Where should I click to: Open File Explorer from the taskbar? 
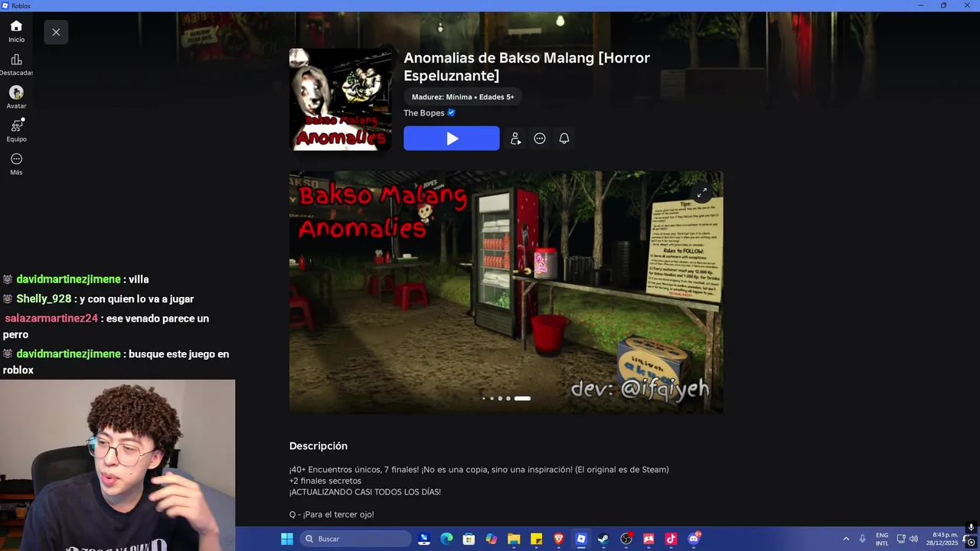[514, 539]
